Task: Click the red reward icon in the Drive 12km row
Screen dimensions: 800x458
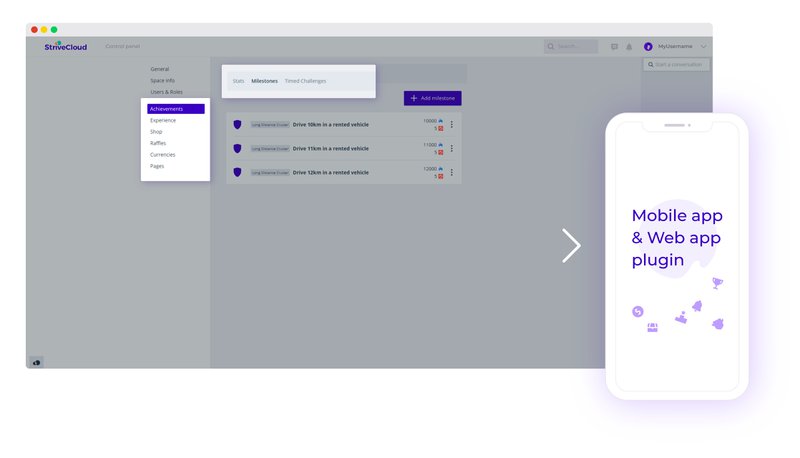Action: pyautogui.click(x=441, y=176)
